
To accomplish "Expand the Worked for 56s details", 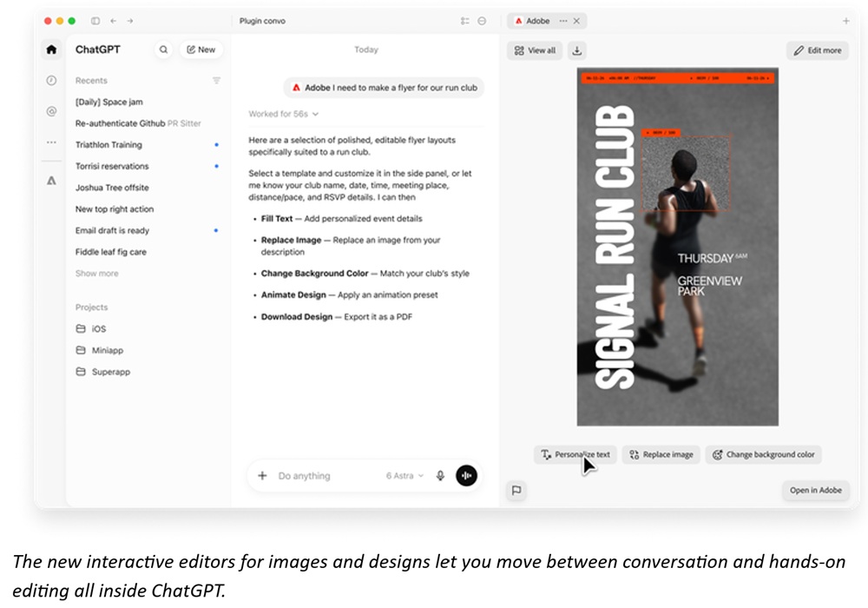I will coord(284,114).
